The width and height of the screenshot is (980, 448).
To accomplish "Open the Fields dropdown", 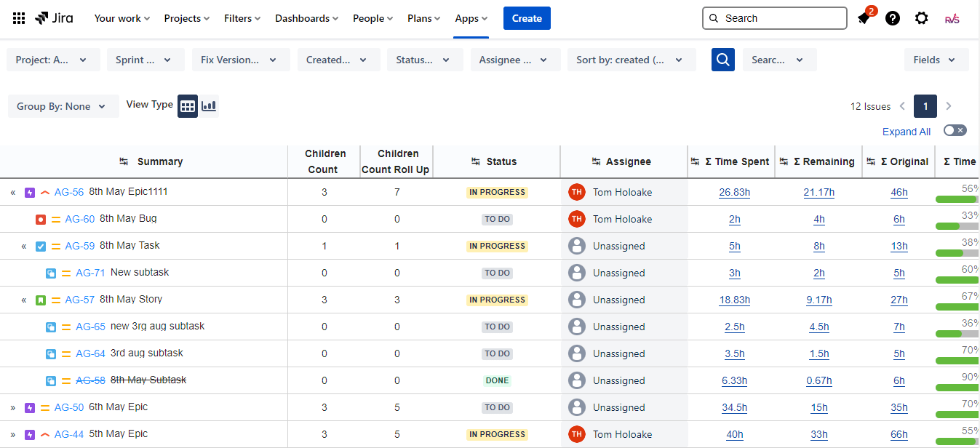I will point(936,60).
